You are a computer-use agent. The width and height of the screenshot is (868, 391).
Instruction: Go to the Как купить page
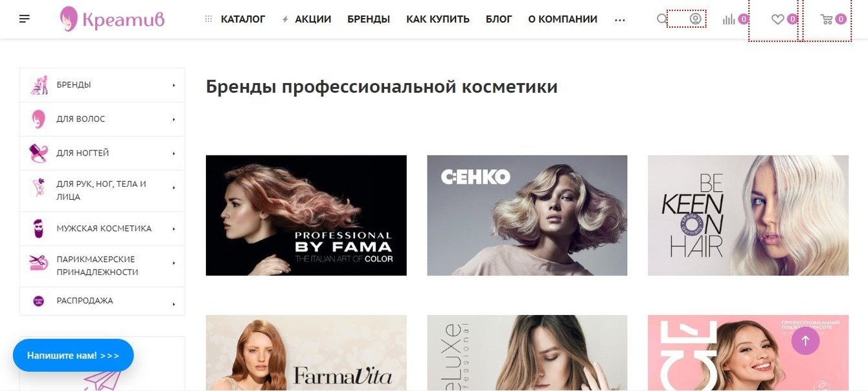point(438,19)
